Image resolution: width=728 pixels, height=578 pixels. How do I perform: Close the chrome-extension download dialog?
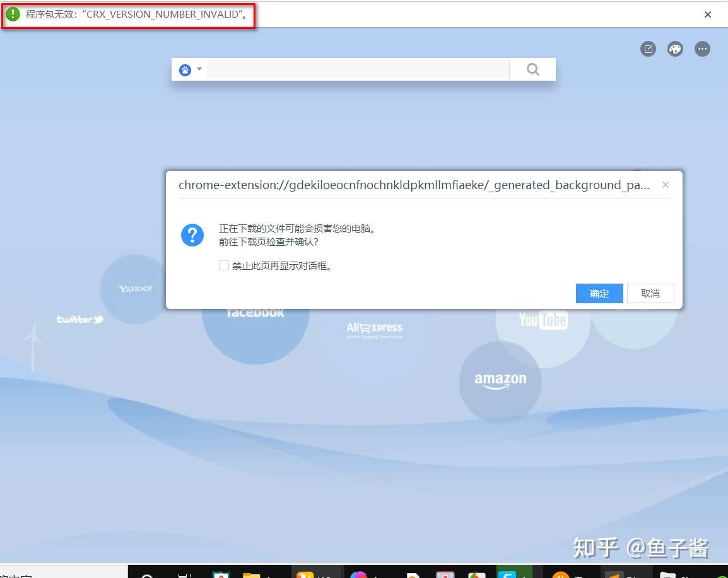666,185
